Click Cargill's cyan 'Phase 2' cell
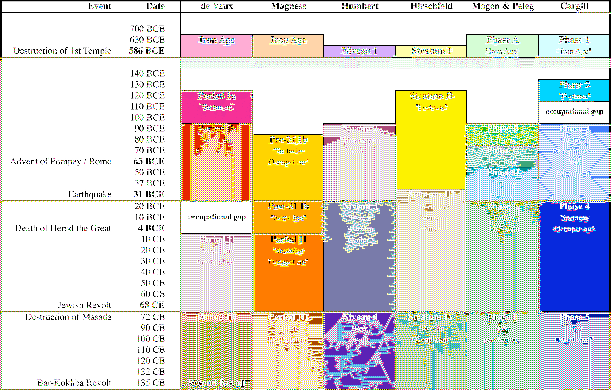 click(x=574, y=90)
